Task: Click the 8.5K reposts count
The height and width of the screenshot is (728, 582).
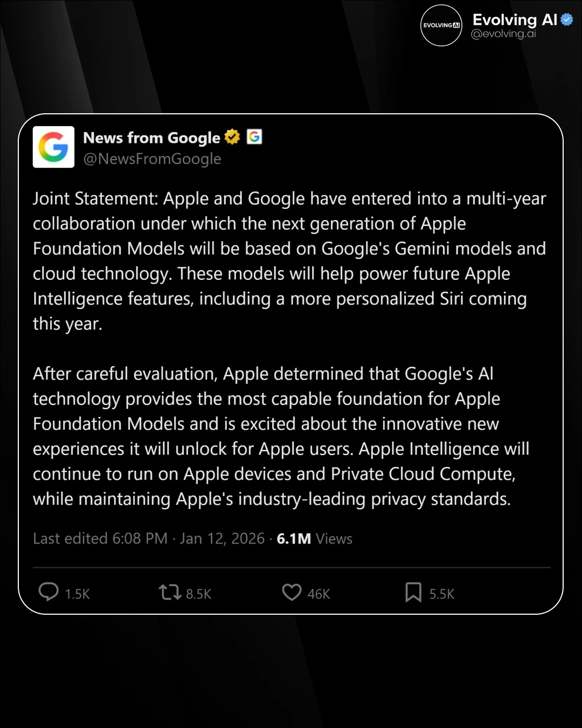Action: (198, 594)
